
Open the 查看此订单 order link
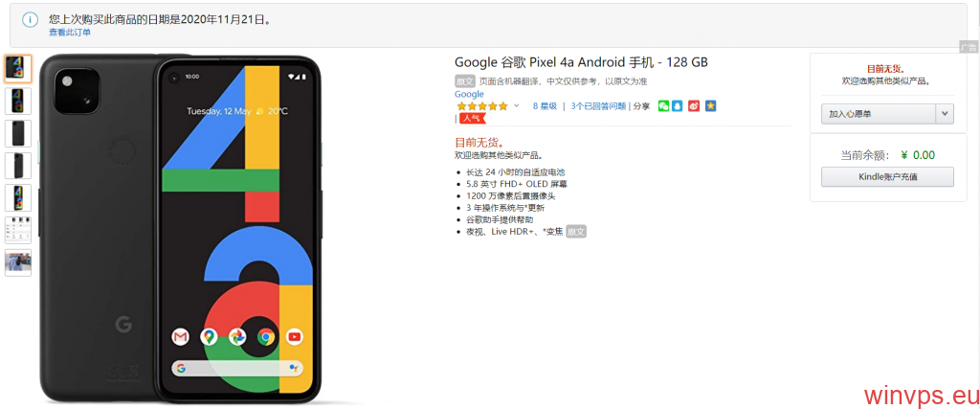70,33
